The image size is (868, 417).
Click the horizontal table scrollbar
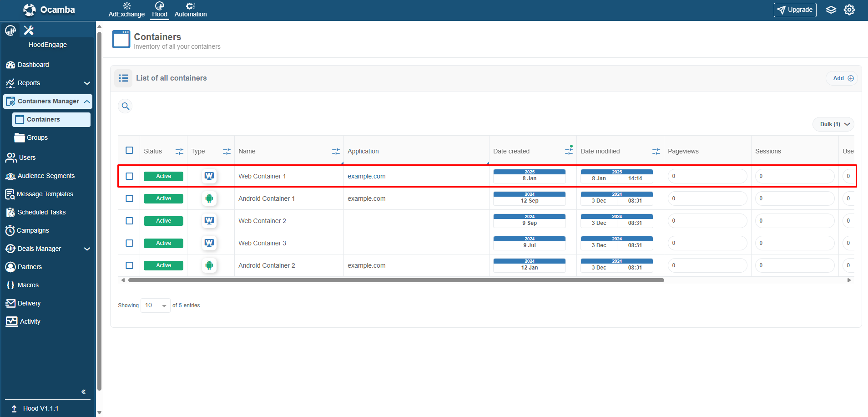click(x=396, y=280)
